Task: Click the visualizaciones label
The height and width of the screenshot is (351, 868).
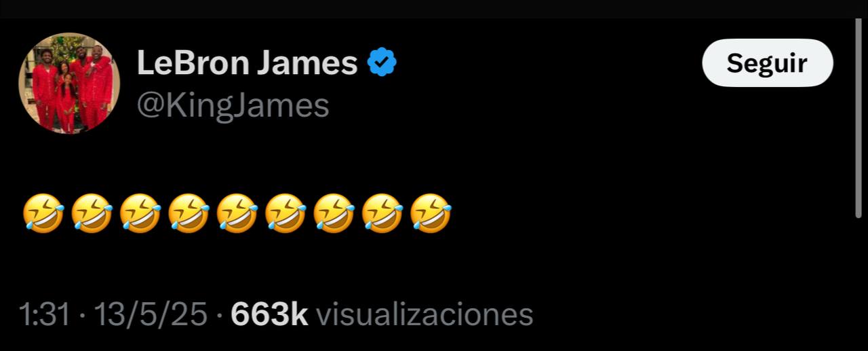Action: (x=425, y=315)
